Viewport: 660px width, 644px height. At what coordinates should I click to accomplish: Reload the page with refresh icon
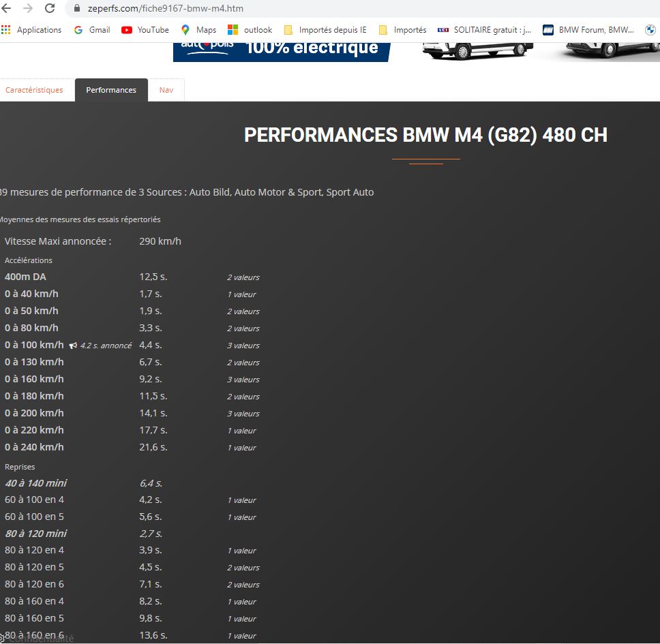click(50, 8)
